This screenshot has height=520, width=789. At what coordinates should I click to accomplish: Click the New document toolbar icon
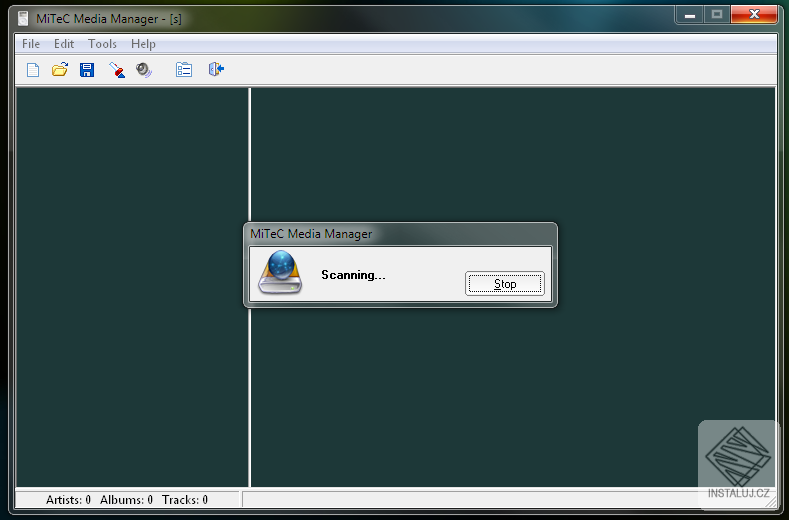33,69
